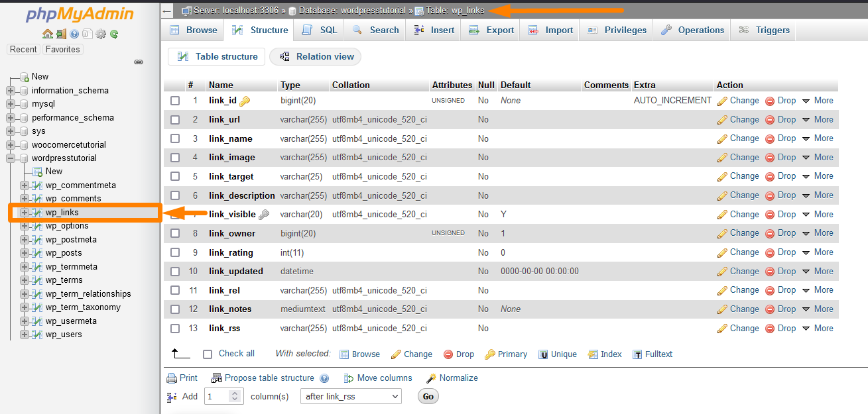
Task: Reload navigation panel with green arrow icon
Action: [114, 34]
